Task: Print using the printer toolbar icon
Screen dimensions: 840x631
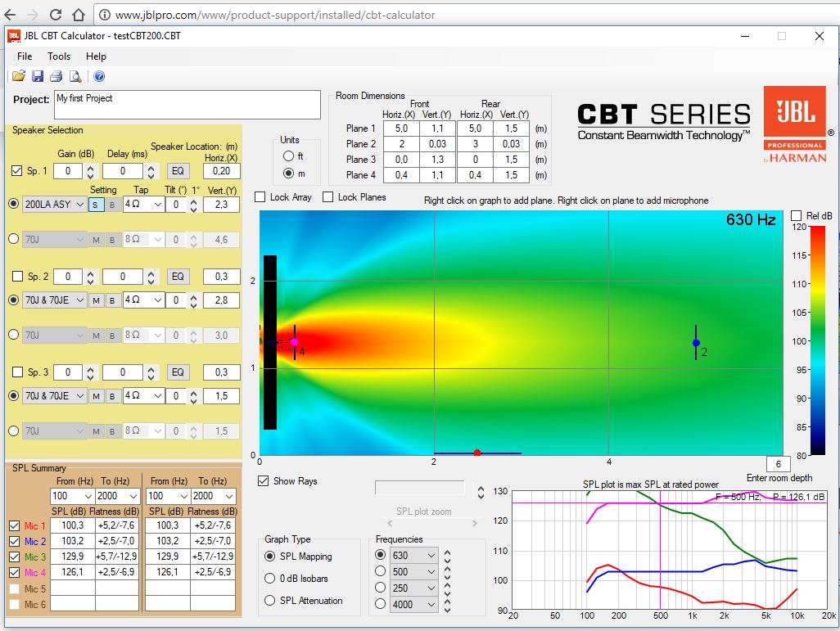Action: [56, 76]
